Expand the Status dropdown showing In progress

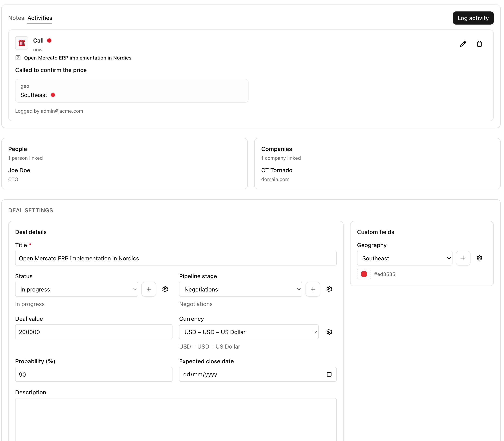76,289
